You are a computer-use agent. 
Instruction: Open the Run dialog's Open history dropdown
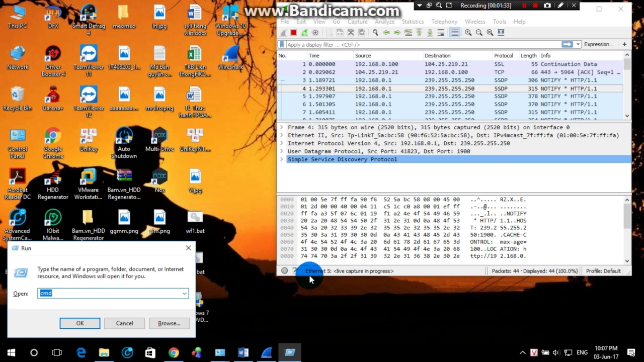pyautogui.click(x=185, y=294)
